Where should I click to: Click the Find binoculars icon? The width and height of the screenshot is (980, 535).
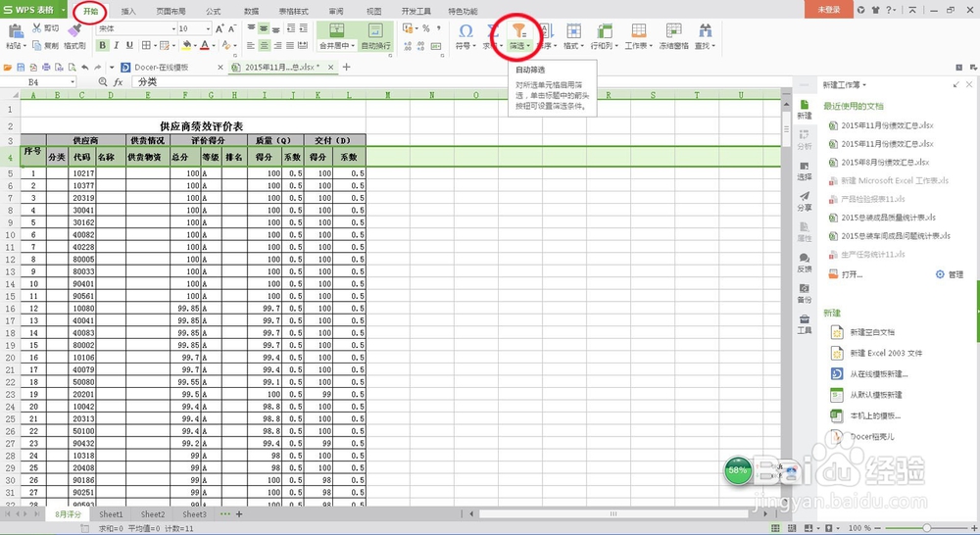click(705, 30)
